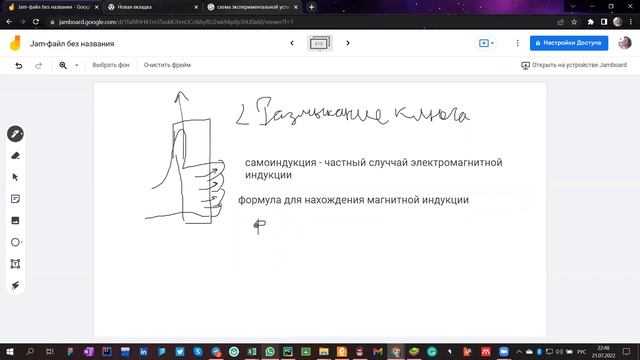Open the Google account avatar
640x360 pixels.
pyautogui.click(x=624, y=43)
